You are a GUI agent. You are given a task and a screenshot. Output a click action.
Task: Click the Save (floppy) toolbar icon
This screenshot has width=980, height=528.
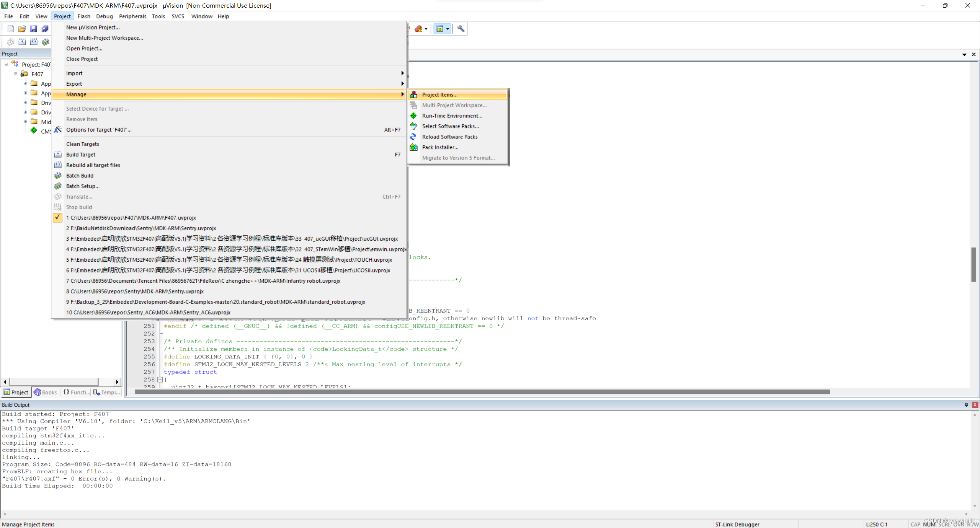coord(34,29)
